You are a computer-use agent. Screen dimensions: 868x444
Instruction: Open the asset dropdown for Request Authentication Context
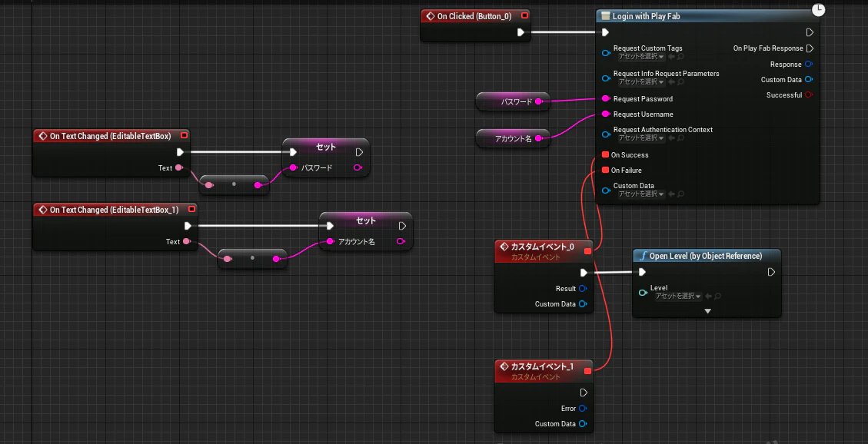tap(641, 138)
